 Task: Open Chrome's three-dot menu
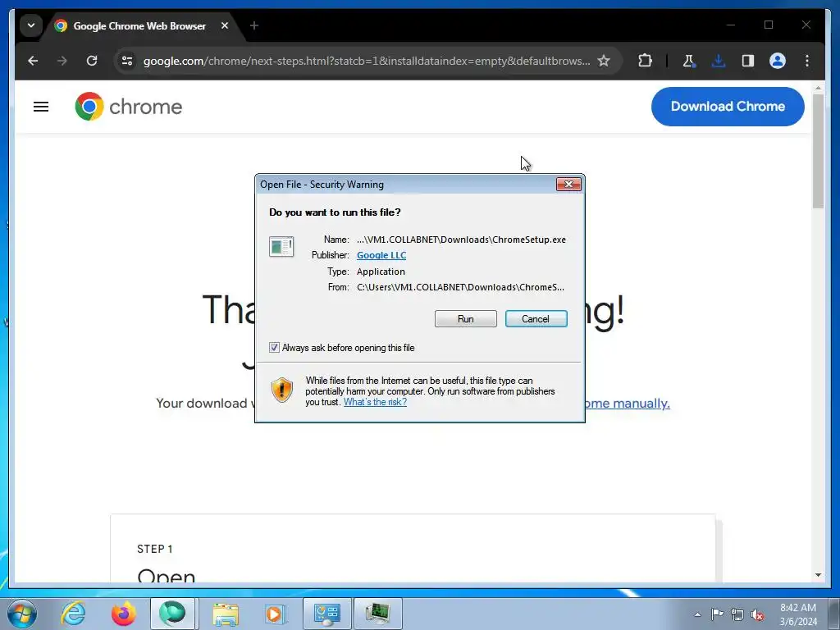(807, 61)
